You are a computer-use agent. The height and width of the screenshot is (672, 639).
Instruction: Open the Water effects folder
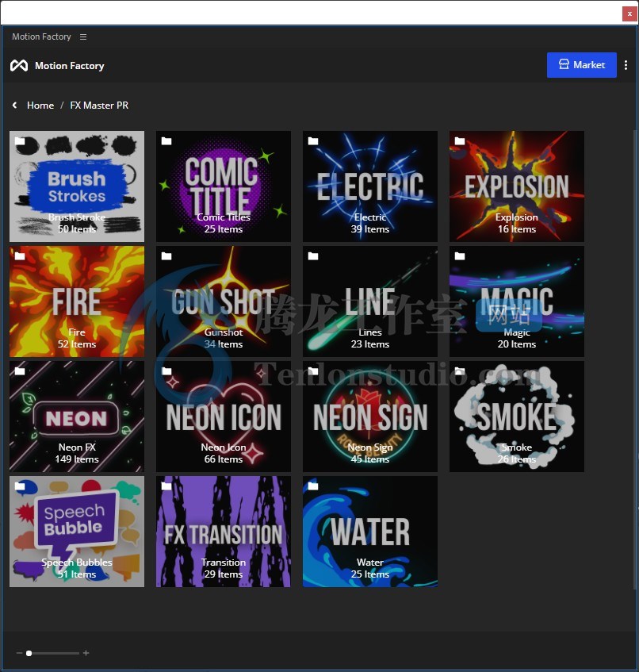point(370,532)
